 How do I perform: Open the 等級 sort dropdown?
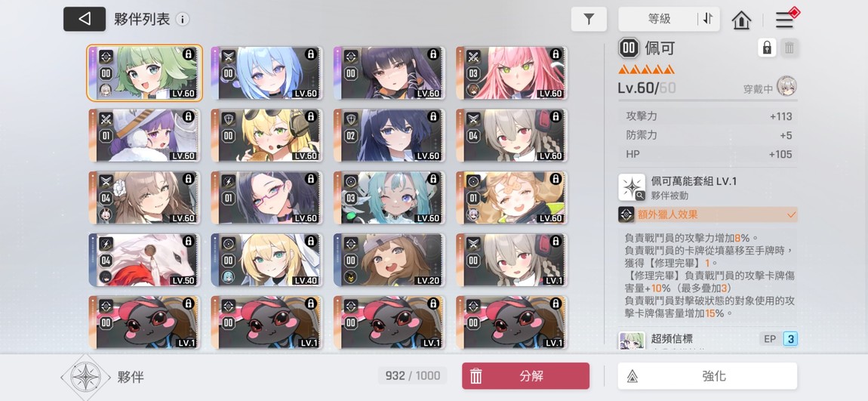(659, 19)
